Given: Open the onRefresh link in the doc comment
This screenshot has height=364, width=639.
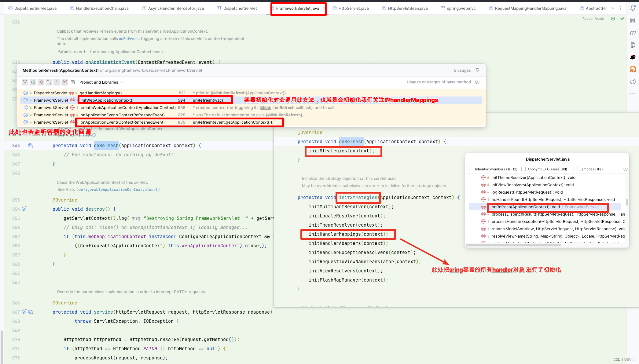Looking at the screenshot, I should click(129, 39).
